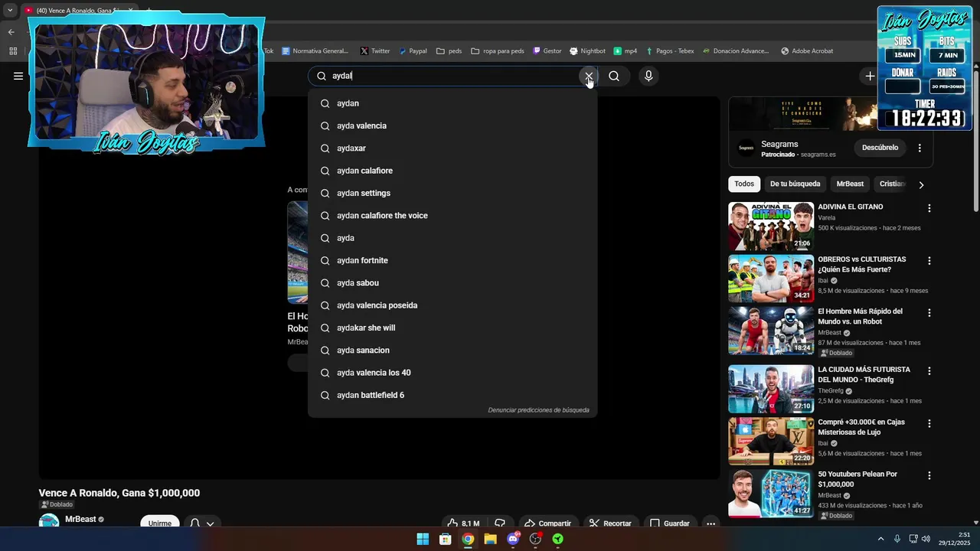
Task: Click the browser back arrow
Action: [11, 32]
